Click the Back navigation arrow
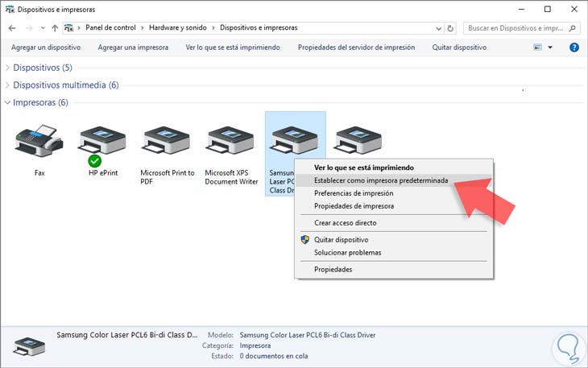Image resolution: width=588 pixels, height=368 pixels. point(12,28)
